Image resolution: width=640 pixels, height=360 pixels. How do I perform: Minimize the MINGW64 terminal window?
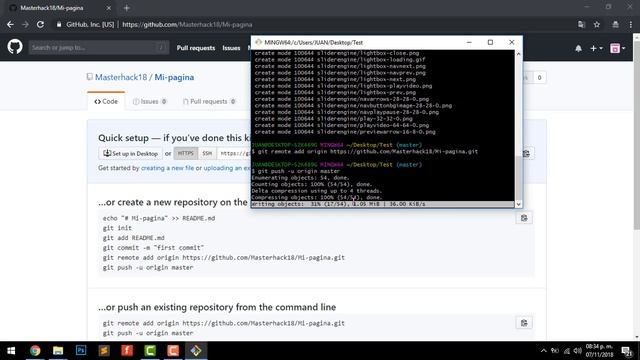click(469, 42)
